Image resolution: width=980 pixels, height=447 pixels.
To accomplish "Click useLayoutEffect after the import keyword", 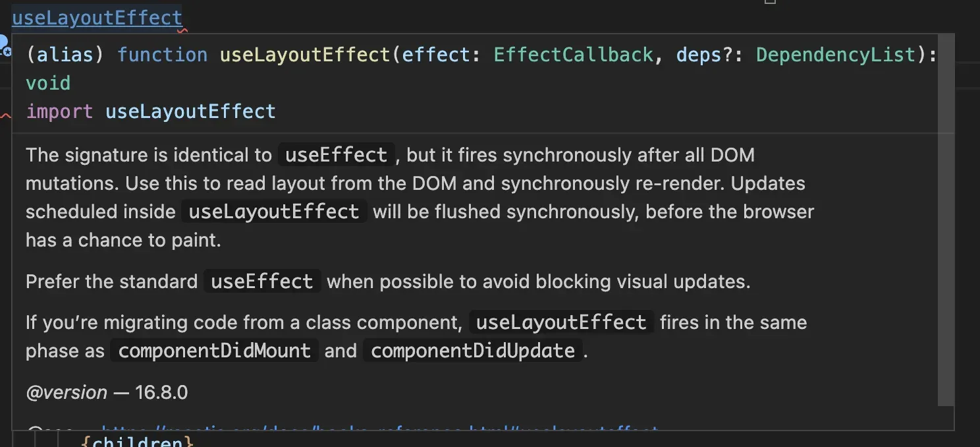I will [190, 111].
